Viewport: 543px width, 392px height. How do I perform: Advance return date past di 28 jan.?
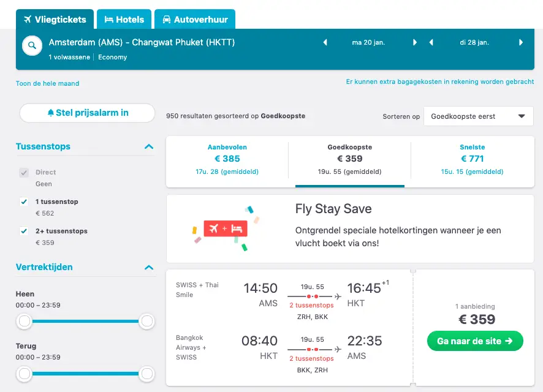(521, 42)
